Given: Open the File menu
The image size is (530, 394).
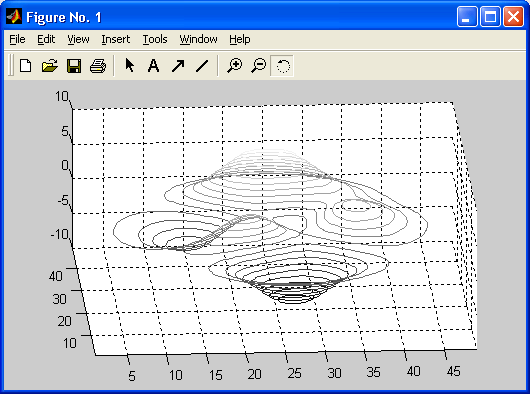Looking at the screenshot, I should coord(17,39).
